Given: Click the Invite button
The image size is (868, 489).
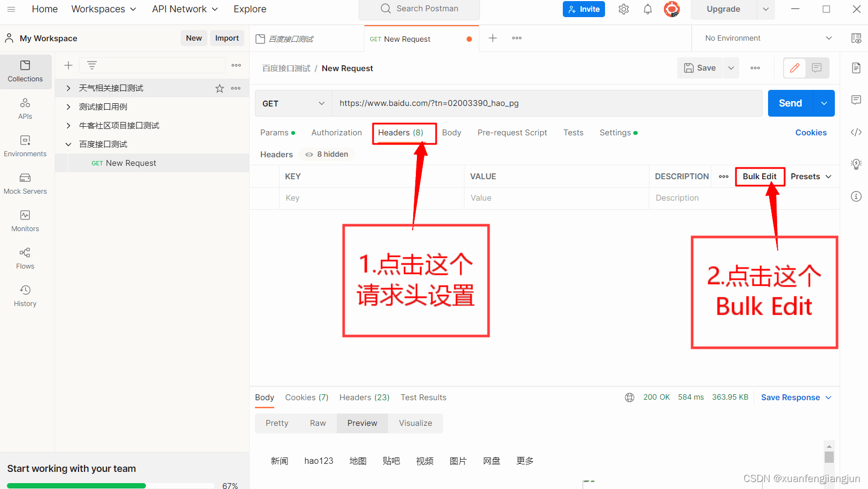Looking at the screenshot, I should [584, 9].
